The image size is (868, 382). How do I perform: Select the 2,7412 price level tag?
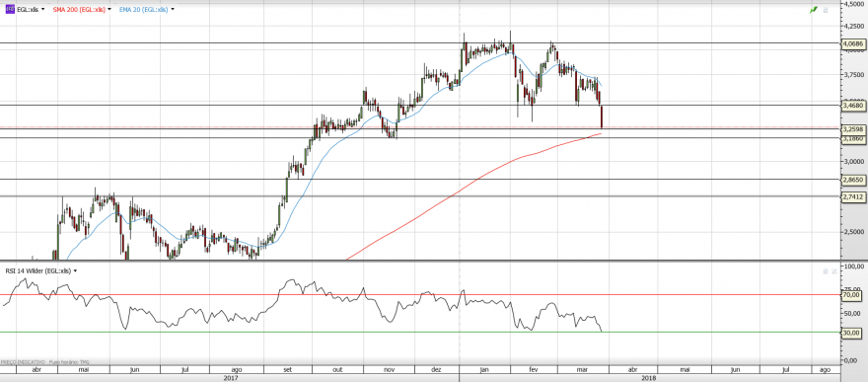coord(852,196)
